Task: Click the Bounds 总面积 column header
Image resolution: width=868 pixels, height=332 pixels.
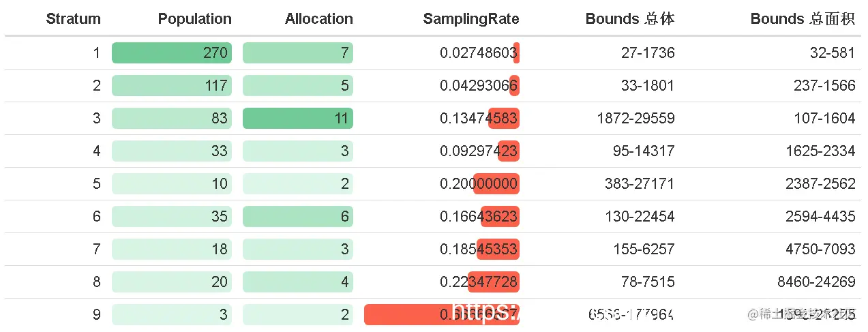Action: click(x=802, y=19)
